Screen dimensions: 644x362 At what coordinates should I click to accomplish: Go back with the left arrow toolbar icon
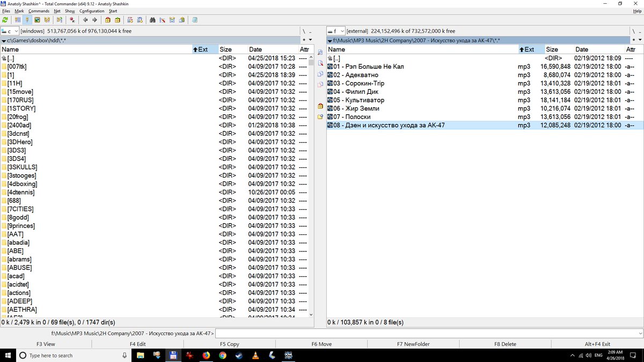point(85,20)
